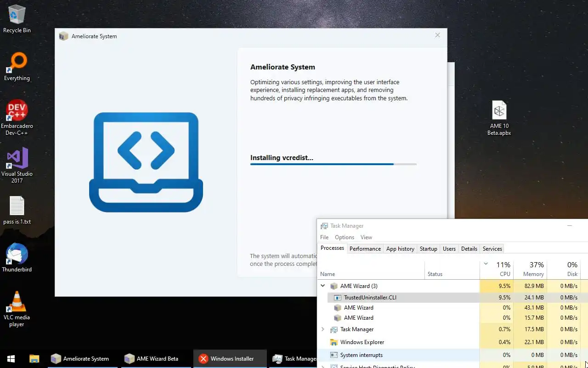The width and height of the screenshot is (588, 368).
Task: Launch Embarcadero Dev-C++ desktop shortcut
Action: pyautogui.click(x=17, y=118)
